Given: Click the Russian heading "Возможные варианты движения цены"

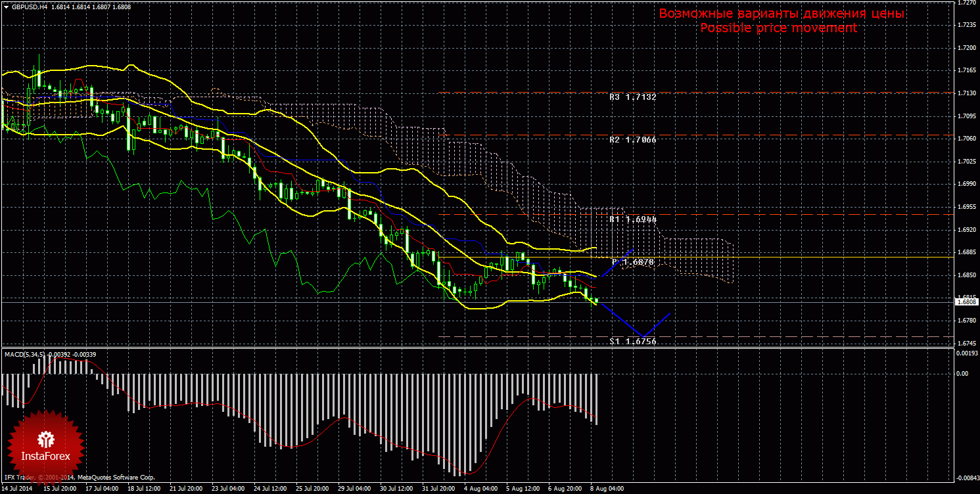Looking at the screenshot, I should point(782,14).
